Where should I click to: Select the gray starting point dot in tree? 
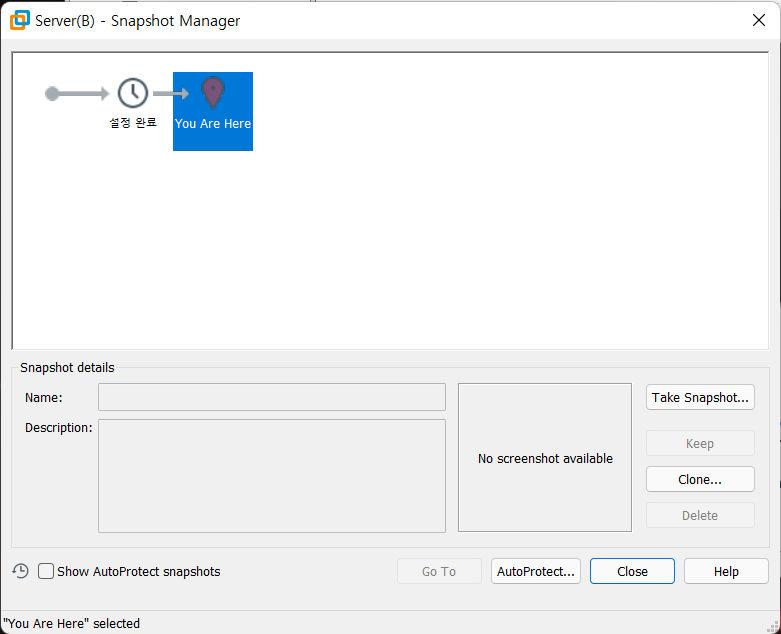[52, 93]
